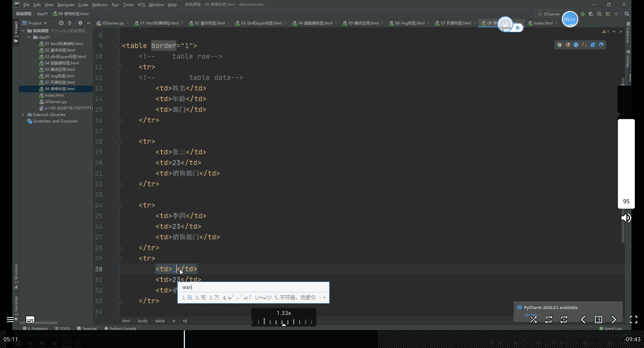Click the warning indicator showing 1 problem
The width and height of the screenshot is (644, 348).
click(606, 31)
